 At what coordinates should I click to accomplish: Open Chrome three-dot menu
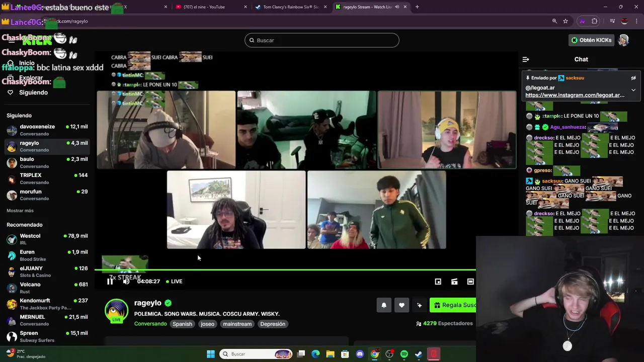637,21
